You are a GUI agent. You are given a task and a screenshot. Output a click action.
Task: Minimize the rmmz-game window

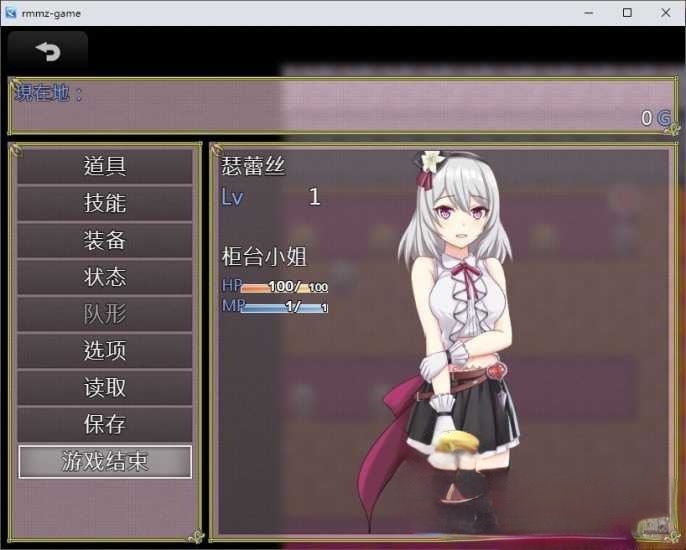[x=582, y=13]
